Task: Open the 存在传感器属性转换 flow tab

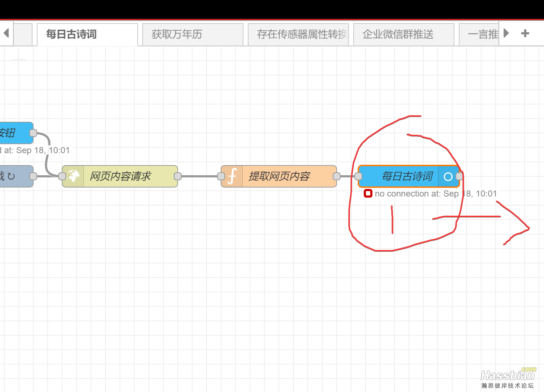Action: (298, 34)
